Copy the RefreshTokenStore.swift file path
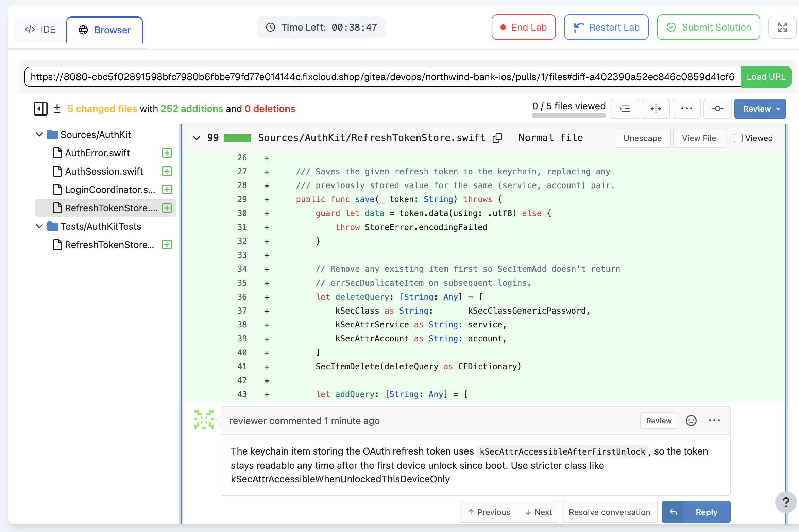The height and width of the screenshot is (532, 799). (497, 138)
